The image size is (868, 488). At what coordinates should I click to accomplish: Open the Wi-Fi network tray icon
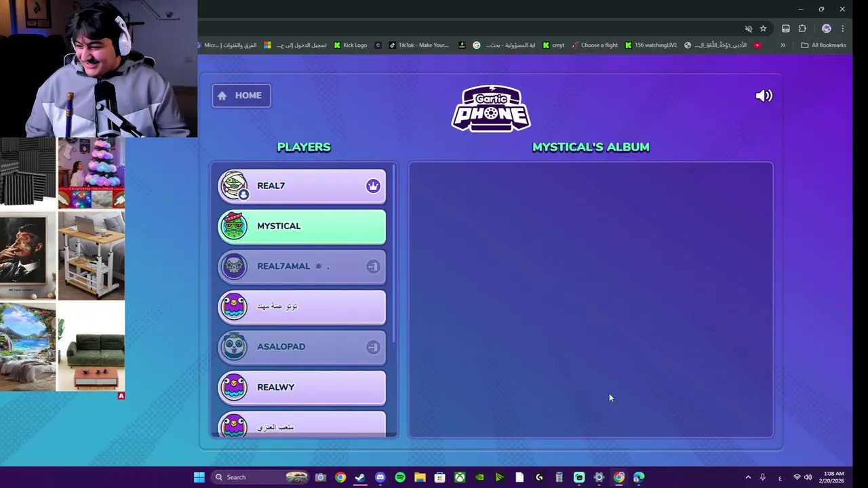point(797,477)
